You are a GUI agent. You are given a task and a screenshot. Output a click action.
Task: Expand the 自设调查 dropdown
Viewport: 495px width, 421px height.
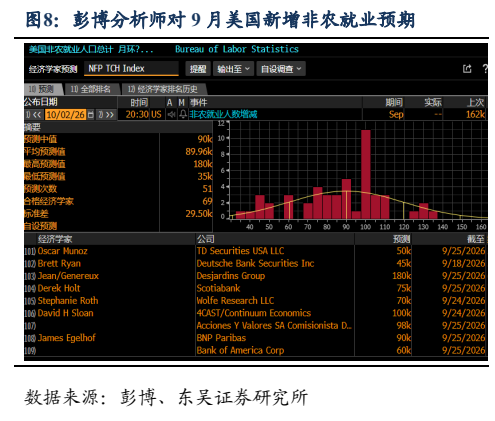(x=281, y=69)
